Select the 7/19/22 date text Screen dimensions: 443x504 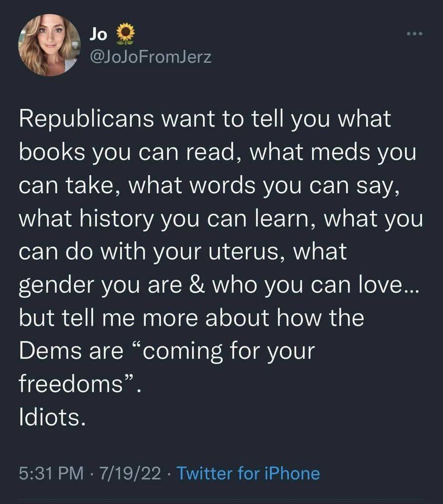130,473
